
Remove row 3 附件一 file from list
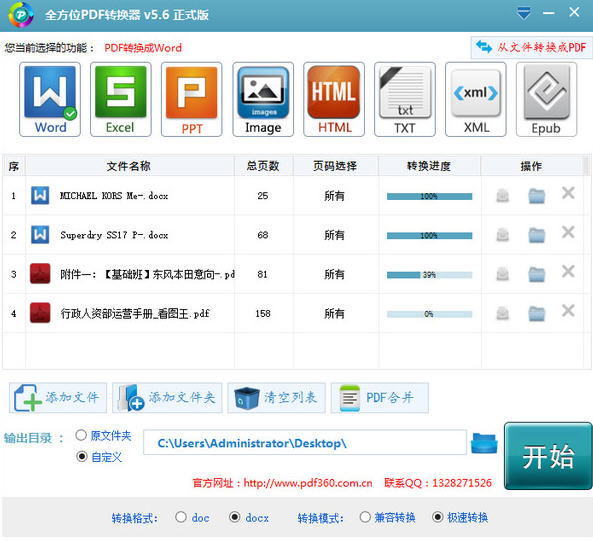pyautogui.click(x=568, y=271)
